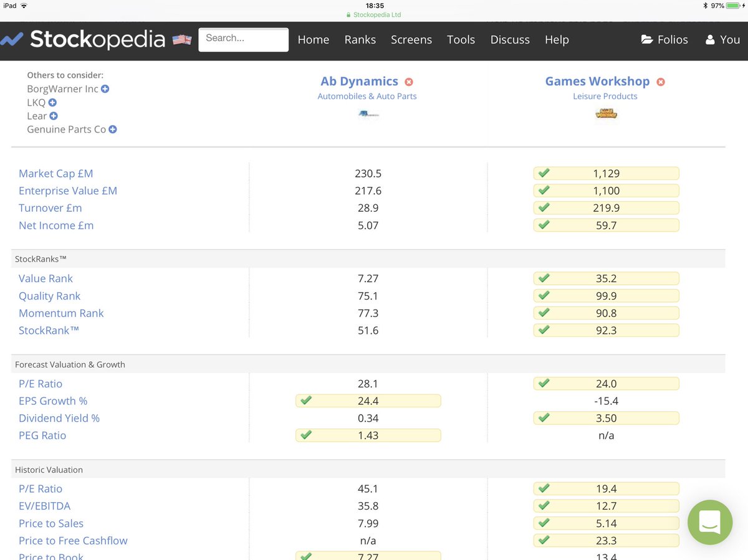Click BorgWarner Inc suggestion text
This screenshot has width=748, height=560.
click(62, 88)
